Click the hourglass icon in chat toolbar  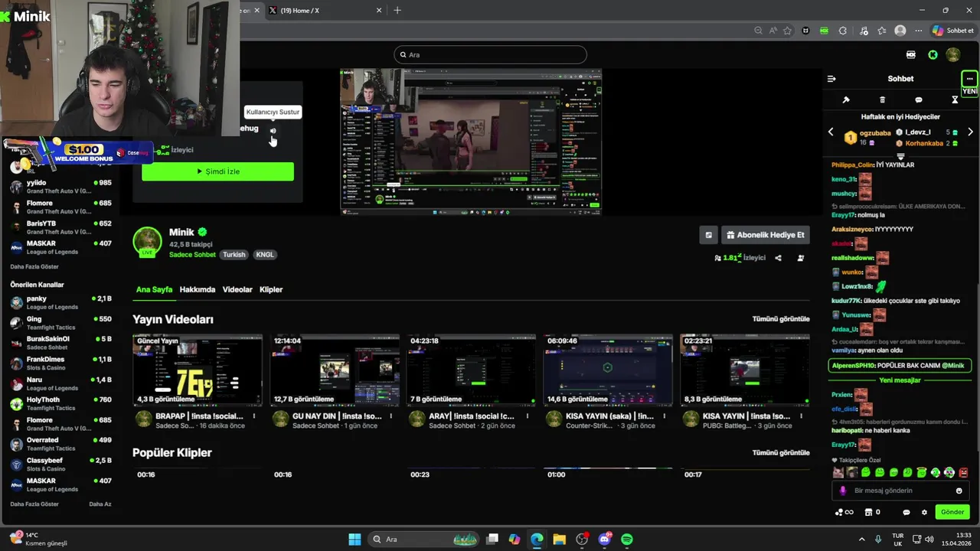coord(955,100)
